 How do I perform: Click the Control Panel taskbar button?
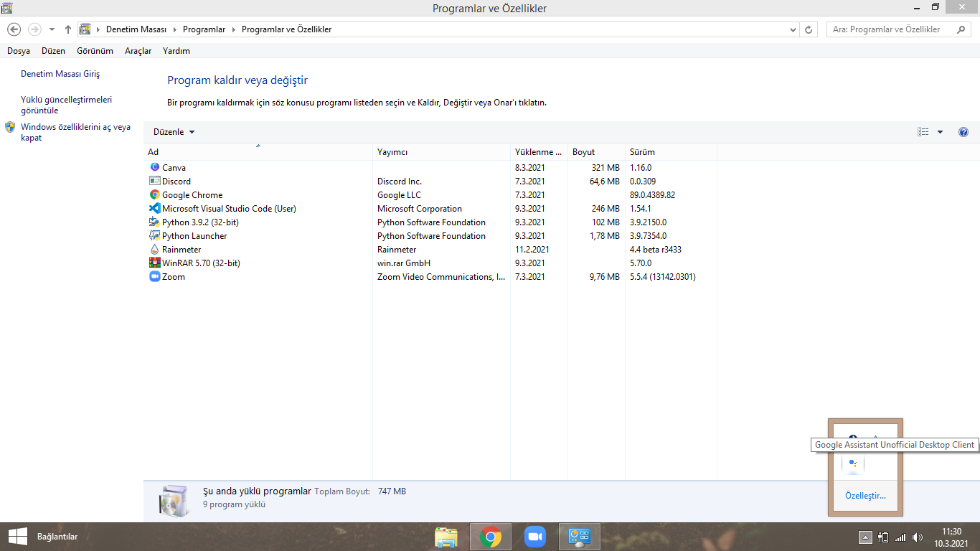[x=579, y=537]
